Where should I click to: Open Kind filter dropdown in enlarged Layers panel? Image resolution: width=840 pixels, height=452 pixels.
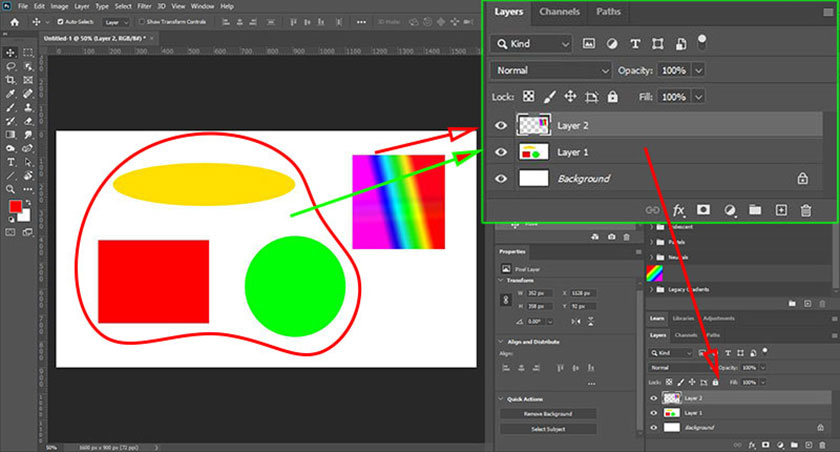pos(531,44)
